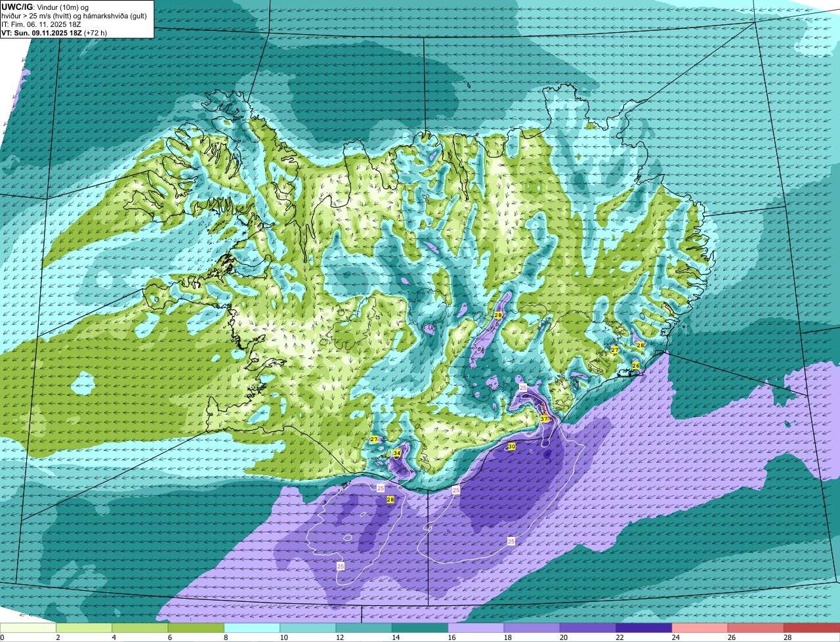
Task: Pick the light yellow-green 2–4 m/s legend swatch
Action: (84, 628)
